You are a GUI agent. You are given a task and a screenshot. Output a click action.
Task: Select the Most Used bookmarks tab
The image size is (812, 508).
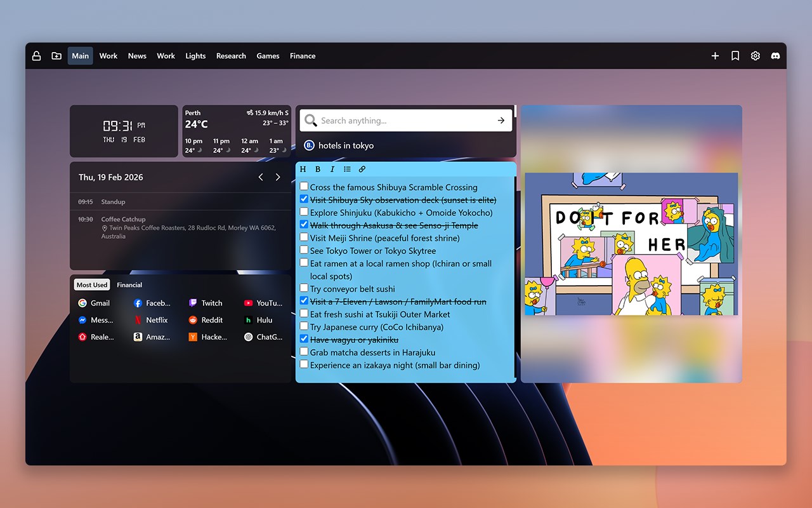pos(92,285)
